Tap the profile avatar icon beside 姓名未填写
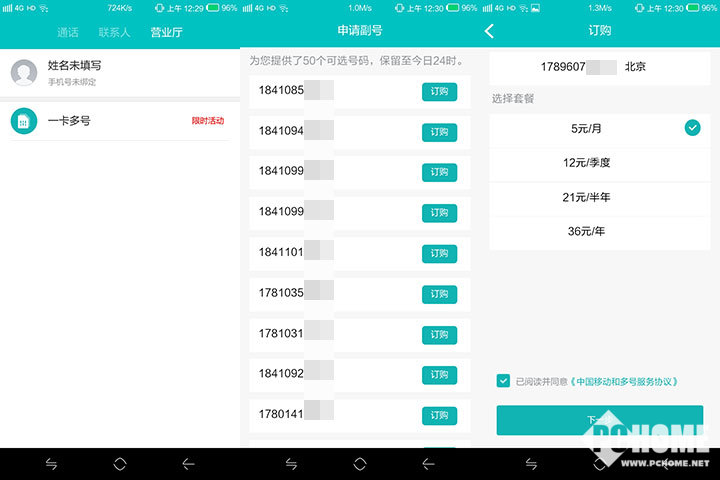This screenshot has width=720, height=480. tap(24, 72)
